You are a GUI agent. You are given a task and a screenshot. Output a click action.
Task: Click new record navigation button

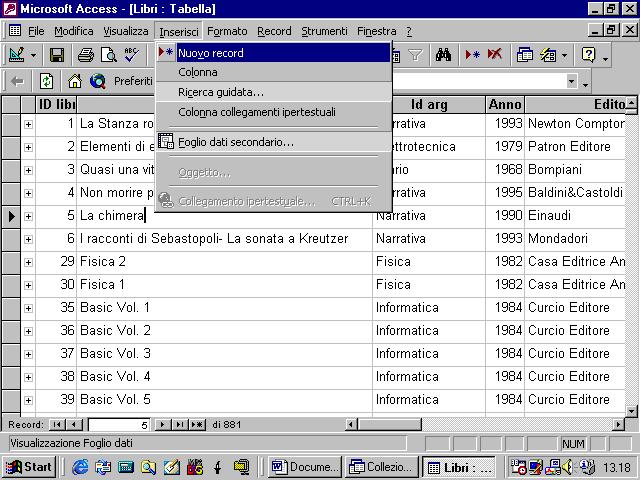[x=197, y=424]
